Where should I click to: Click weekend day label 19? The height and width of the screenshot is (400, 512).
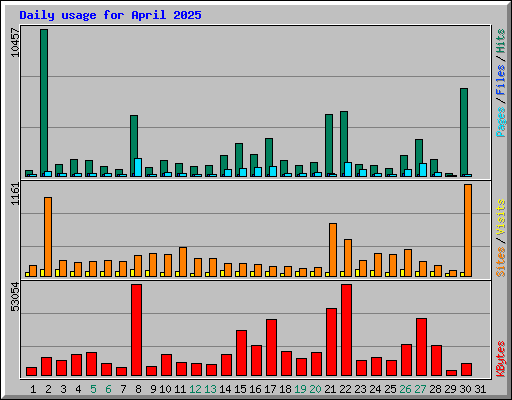[x=300, y=389]
